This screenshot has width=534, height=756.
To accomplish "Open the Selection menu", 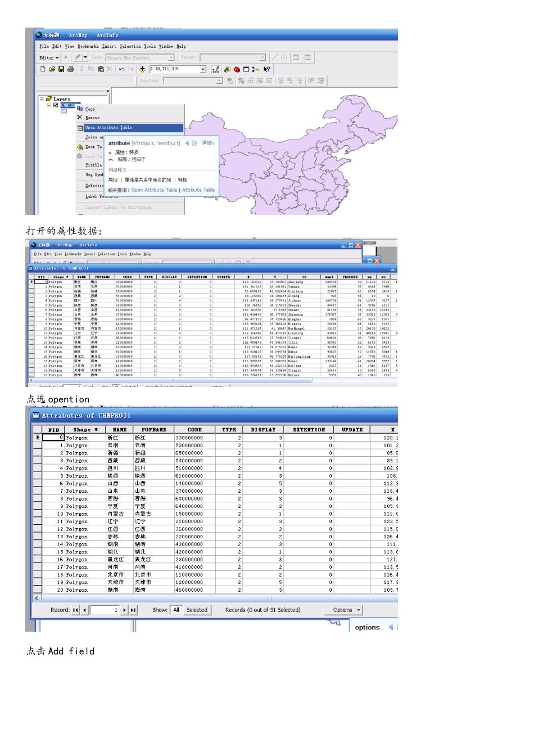I will [130, 47].
